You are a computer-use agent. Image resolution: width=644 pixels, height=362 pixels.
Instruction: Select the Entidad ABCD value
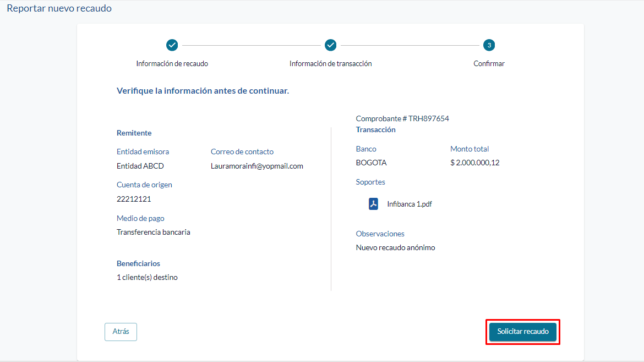[140, 166]
